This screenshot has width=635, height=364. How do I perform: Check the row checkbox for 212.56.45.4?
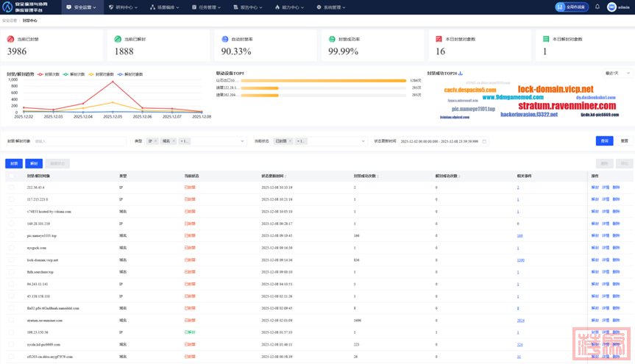pyautogui.click(x=11, y=188)
